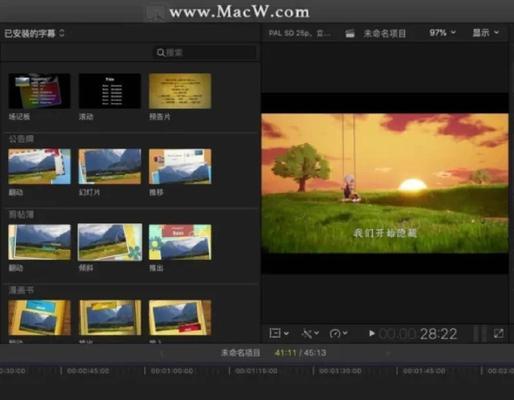Viewport: 514px width, 400px height.
Task: Click the sunset video frame in viewer
Action: (385, 183)
